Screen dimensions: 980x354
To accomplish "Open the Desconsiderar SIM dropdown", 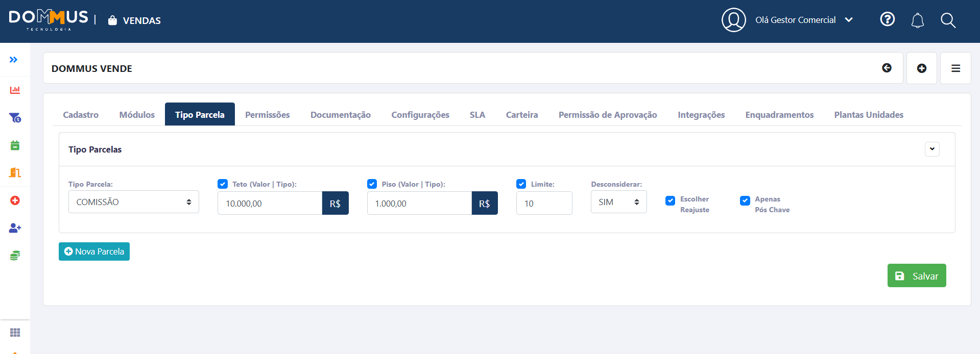I will click(x=618, y=202).
